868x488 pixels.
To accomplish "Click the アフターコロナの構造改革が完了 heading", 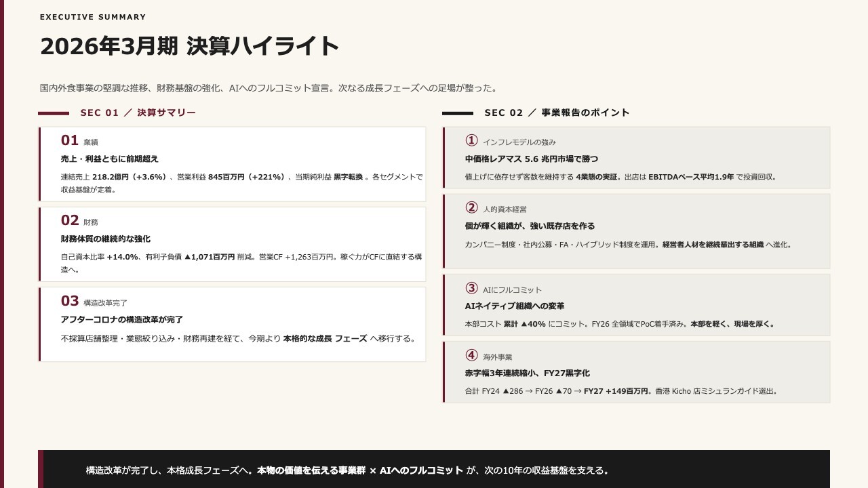I will [122, 319].
